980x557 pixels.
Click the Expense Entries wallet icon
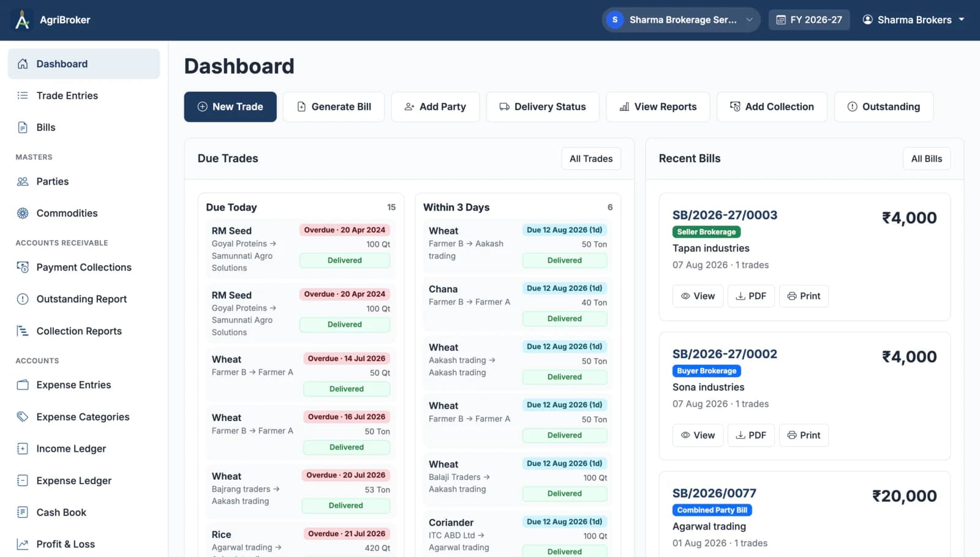[x=23, y=384]
